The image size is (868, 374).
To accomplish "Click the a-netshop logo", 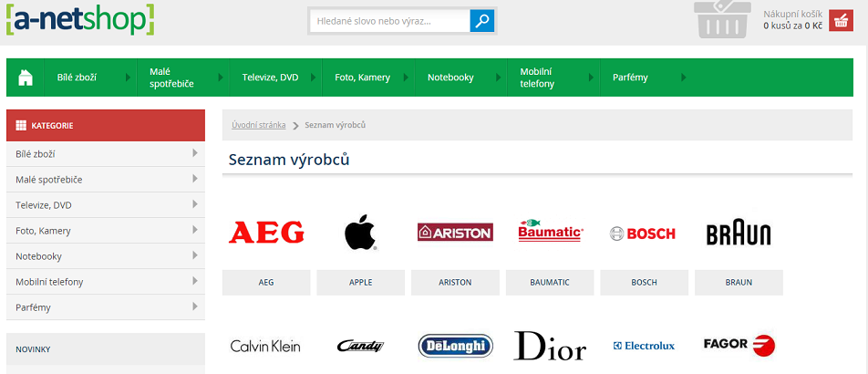I will click(x=80, y=19).
